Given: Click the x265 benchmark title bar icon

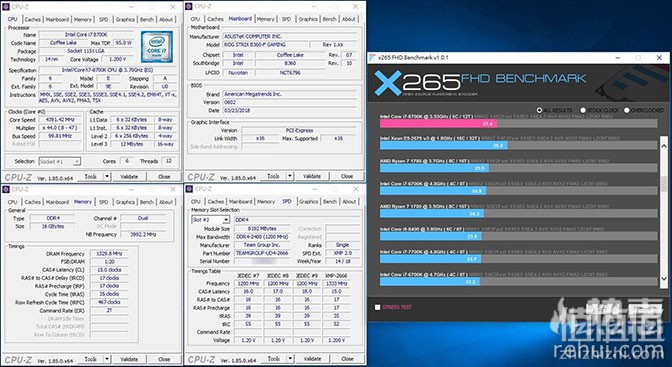Looking at the screenshot, I should [x=372, y=57].
